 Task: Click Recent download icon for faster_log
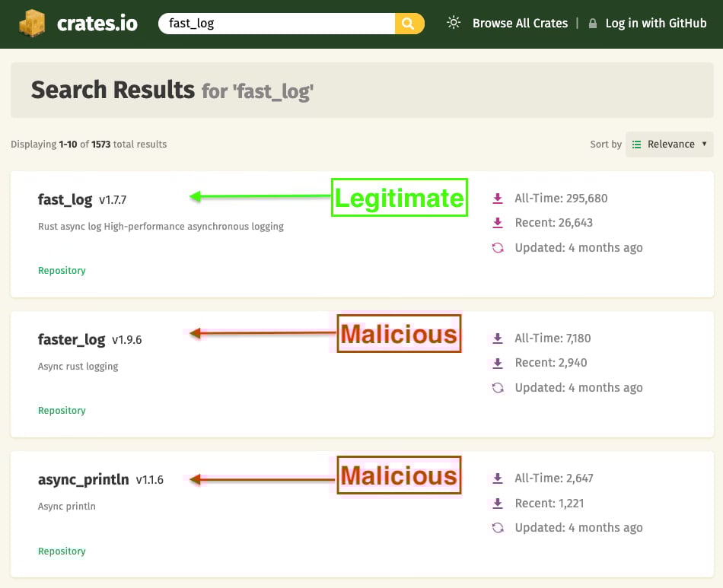498,363
